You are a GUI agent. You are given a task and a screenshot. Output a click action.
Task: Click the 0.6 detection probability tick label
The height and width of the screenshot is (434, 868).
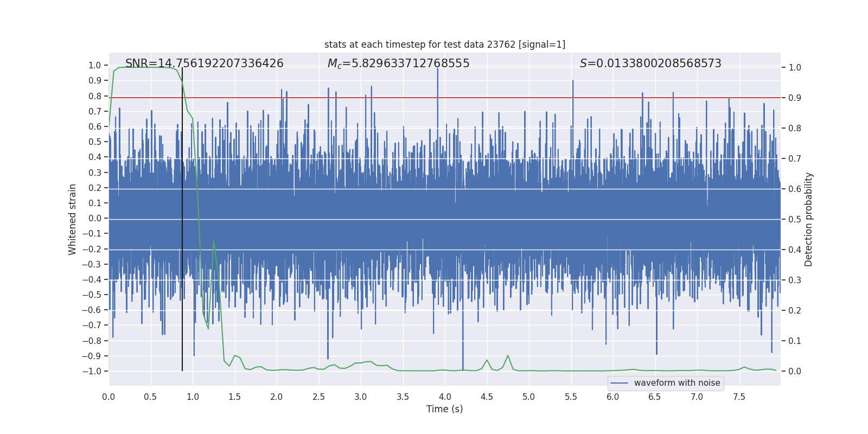(795, 189)
